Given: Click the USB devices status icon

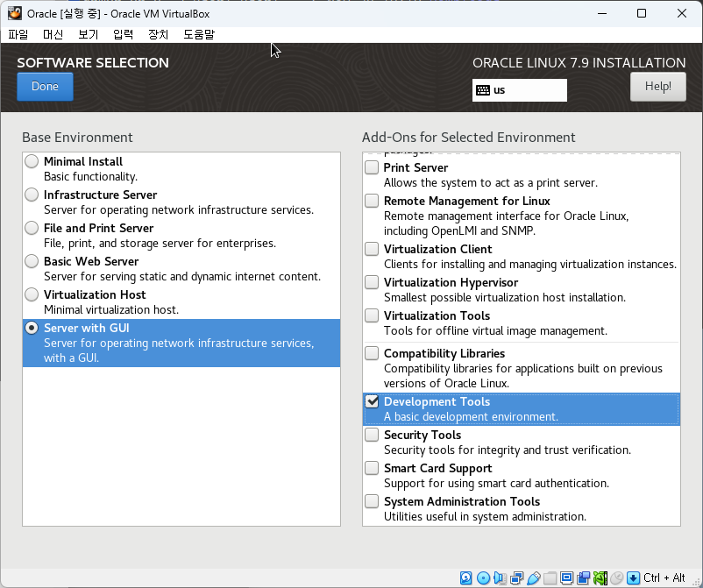Looking at the screenshot, I should pos(533,577).
